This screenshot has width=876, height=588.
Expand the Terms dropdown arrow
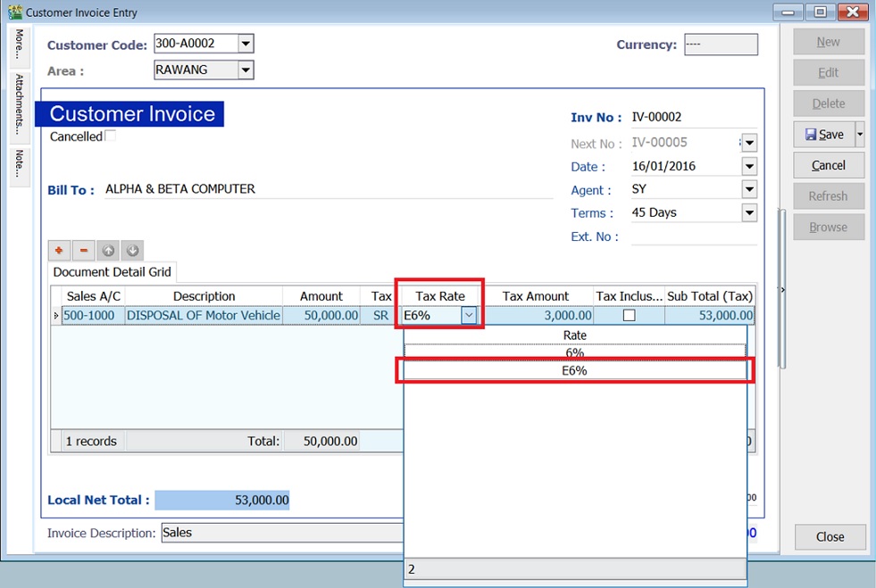coord(749,213)
